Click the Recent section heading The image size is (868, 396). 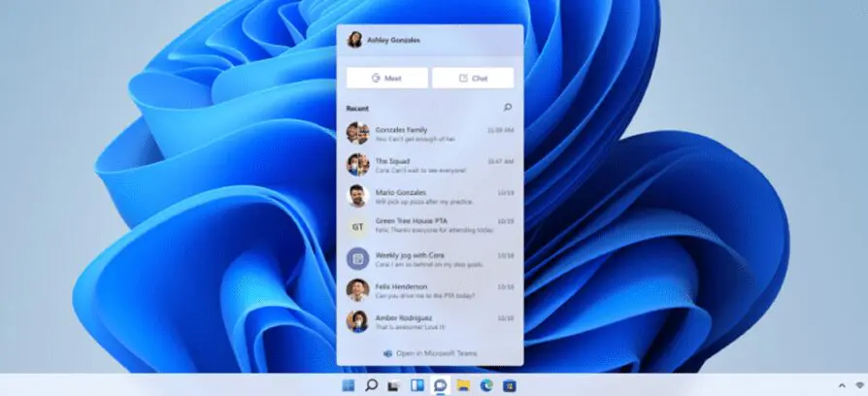(357, 109)
